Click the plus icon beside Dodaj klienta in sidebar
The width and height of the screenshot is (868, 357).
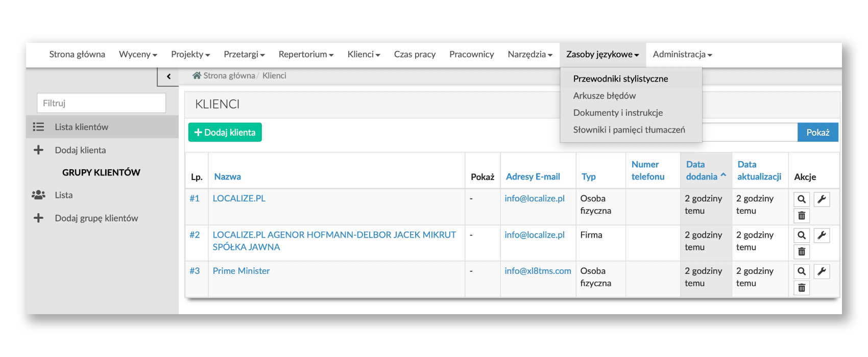(x=38, y=150)
